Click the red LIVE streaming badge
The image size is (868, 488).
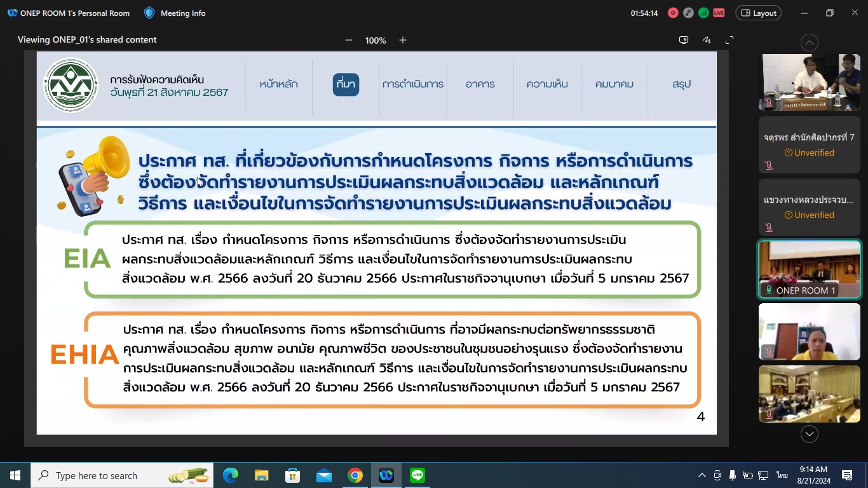[x=719, y=13]
